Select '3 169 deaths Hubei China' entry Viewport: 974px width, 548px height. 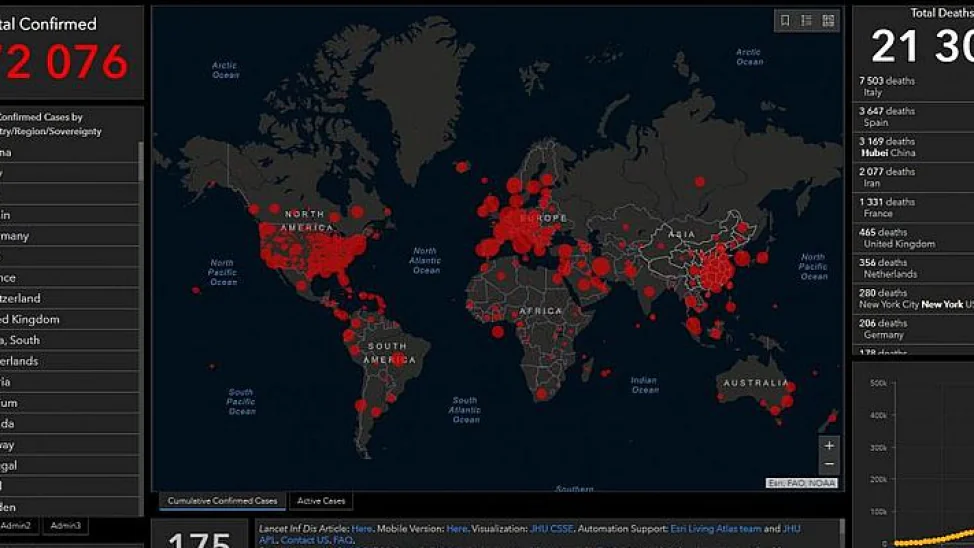913,147
